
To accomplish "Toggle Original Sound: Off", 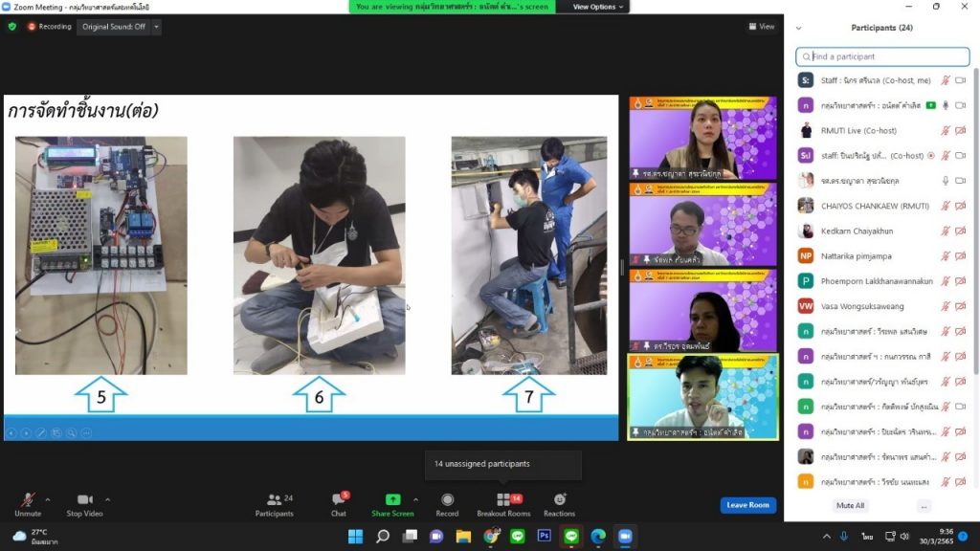I will pos(114,27).
